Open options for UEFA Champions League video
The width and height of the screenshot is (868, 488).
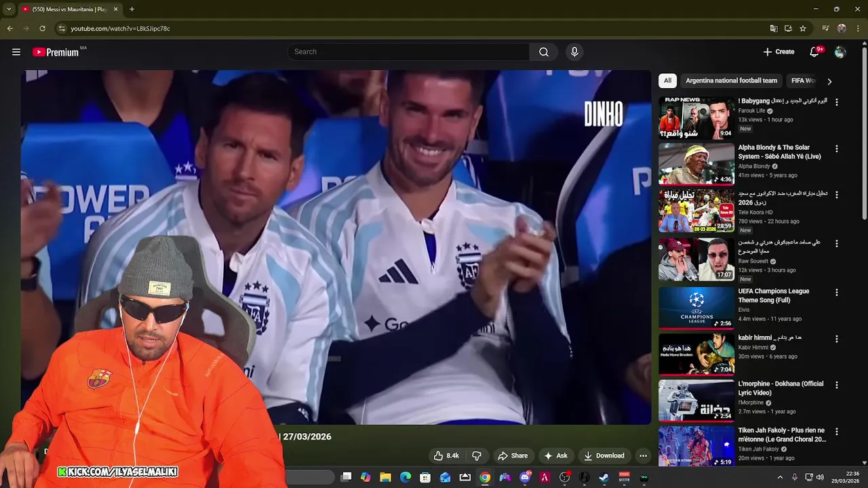(836, 292)
